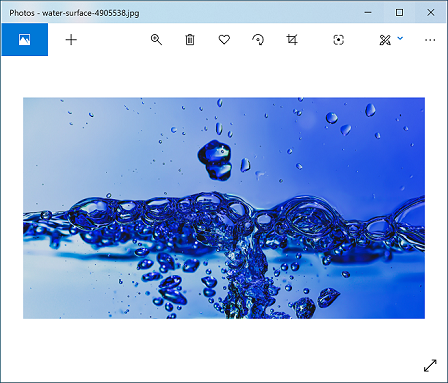Viewport: 448px width, 383px height.
Task: Click the water surface photo
Action: [224, 208]
